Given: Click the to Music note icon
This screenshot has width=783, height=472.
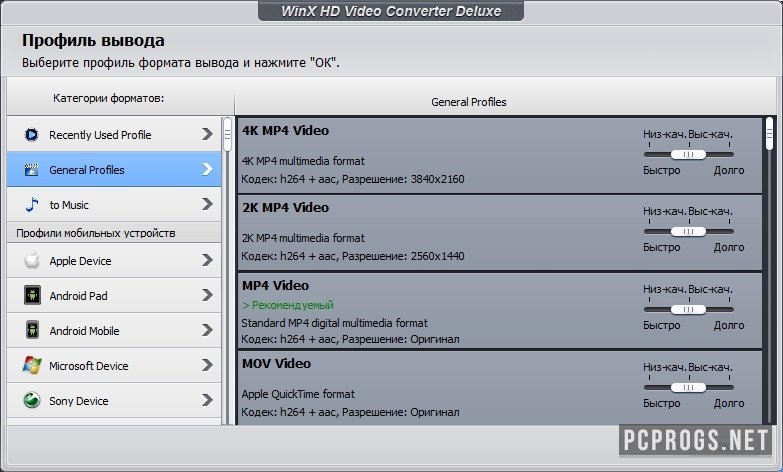Looking at the screenshot, I should click(x=31, y=205).
